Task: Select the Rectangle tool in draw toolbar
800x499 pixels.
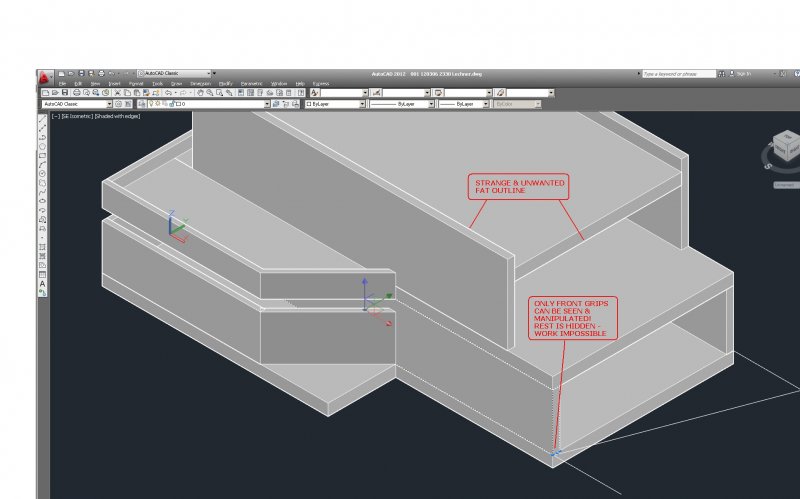Action: click(42, 155)
